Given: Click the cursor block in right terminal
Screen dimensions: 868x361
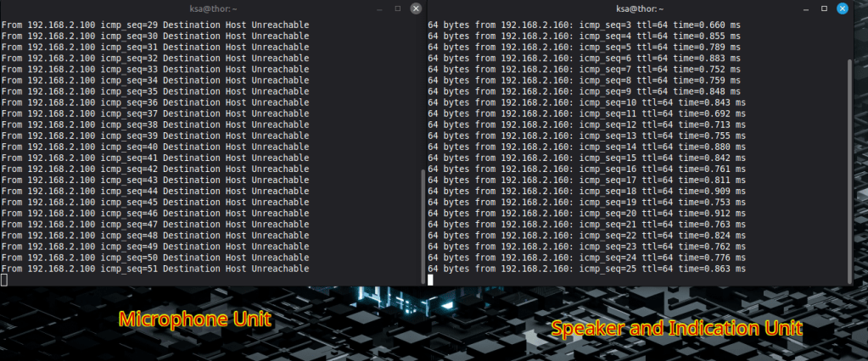Looking at the screenshot, I should tap(432, 280).
